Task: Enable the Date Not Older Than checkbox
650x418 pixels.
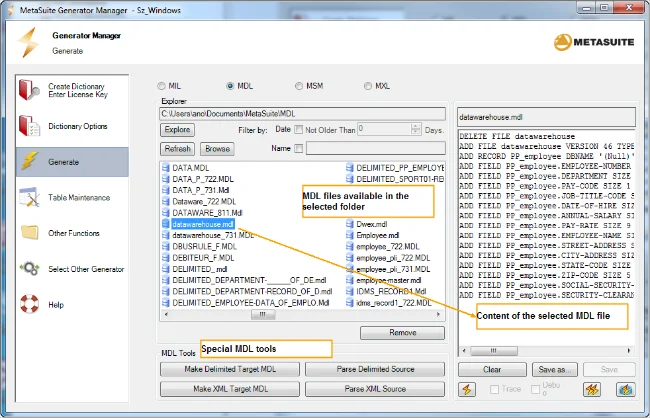Action: coord(298,130)
